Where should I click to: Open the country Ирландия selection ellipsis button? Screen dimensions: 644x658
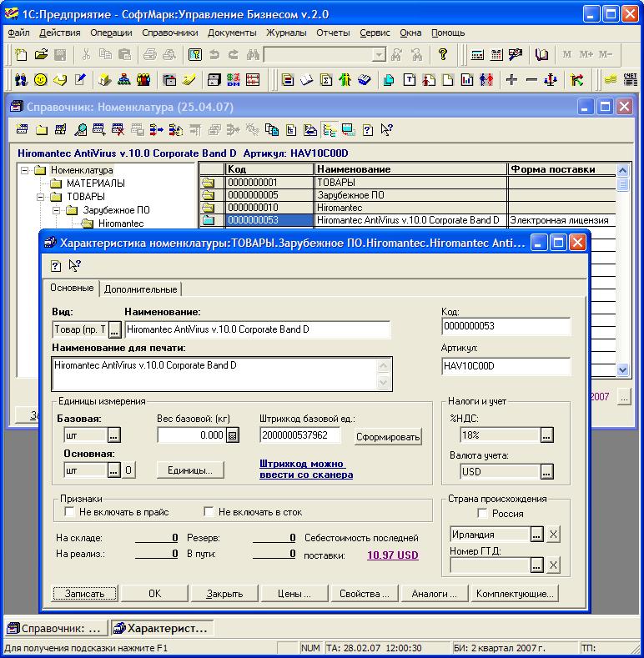pyautogui.click(x=537, y=535)
